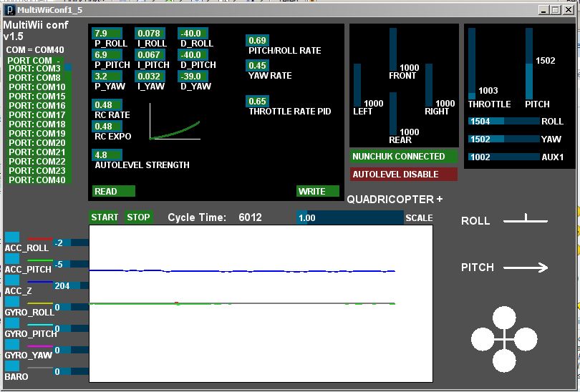This screenshot has width=580, height=392.
Task: Click the AUX1 channel bar 1002
Action: (504, 157)
